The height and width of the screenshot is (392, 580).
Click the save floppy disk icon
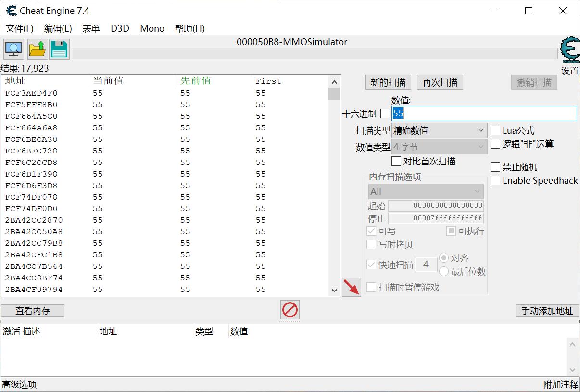[x=59, y=49]
